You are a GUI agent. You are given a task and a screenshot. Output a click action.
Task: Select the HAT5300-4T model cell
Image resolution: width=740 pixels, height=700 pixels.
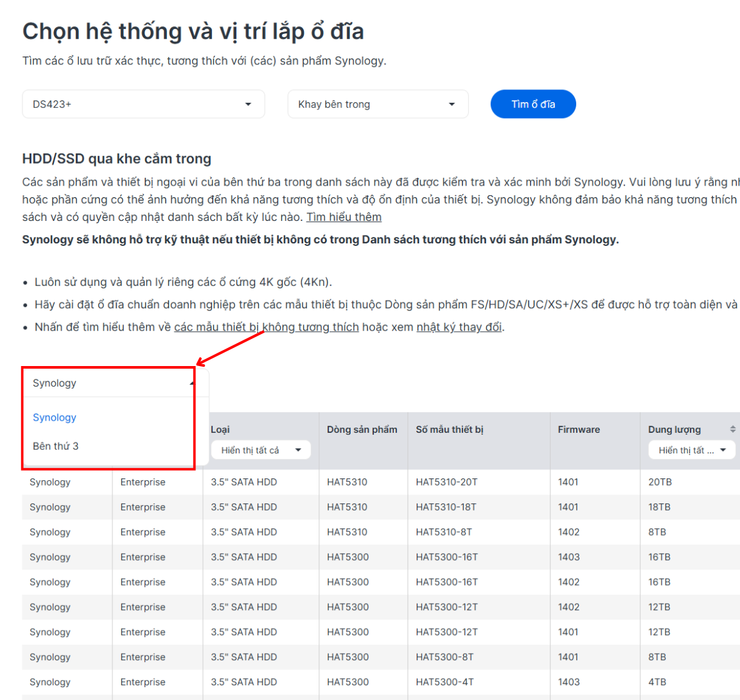click(445, 682)
